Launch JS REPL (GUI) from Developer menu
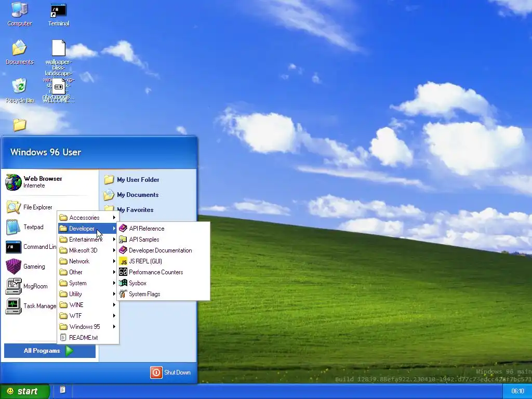 click(x=163, y=261)
